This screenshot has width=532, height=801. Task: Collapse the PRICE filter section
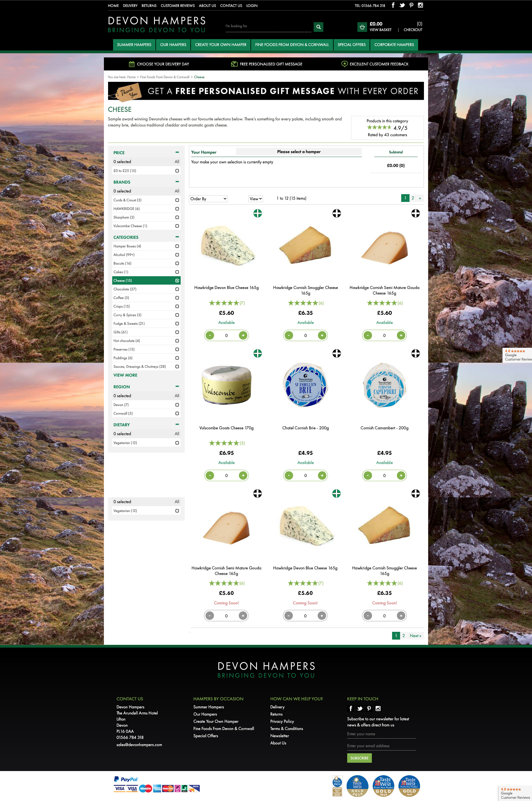tap(177, 153)
